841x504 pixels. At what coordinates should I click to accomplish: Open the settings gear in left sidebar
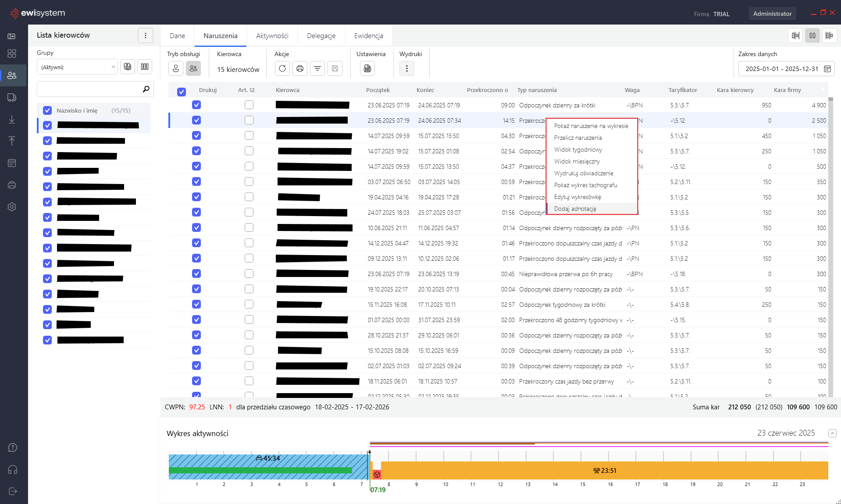[12, 207]
